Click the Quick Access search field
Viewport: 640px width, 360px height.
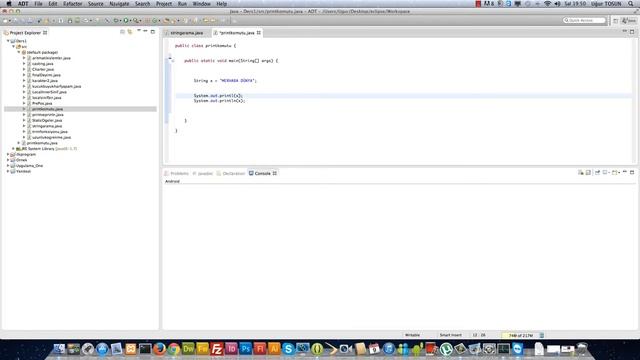[x=584, y=20]
